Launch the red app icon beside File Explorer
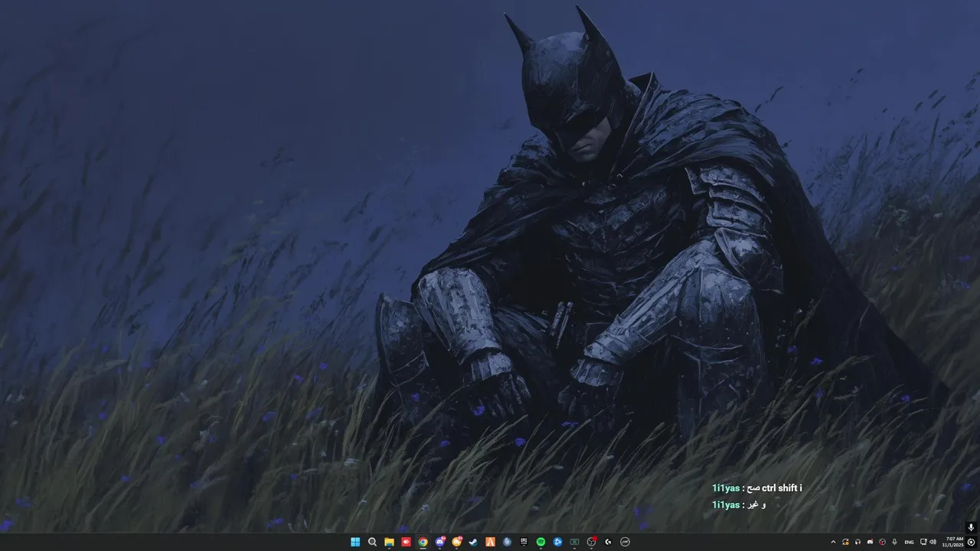Screen dimensions: 980x551 (406, 542)
